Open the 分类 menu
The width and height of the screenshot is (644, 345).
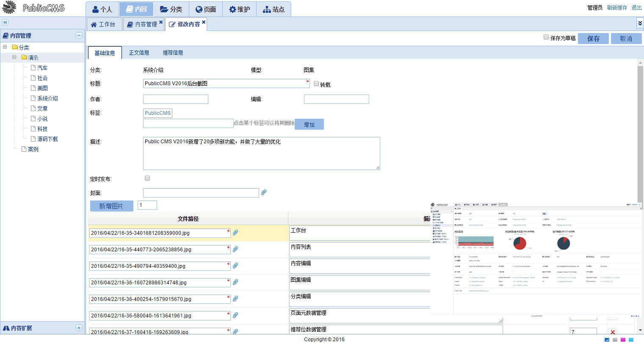(x=171, y=9)
